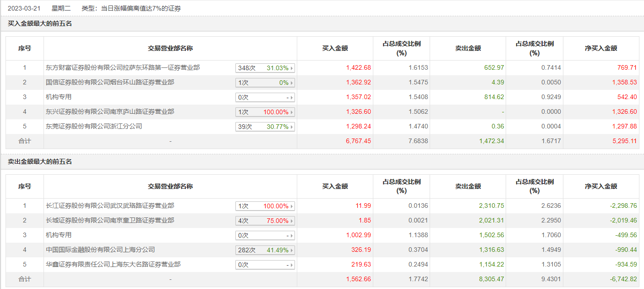
Task: Click 机构专用 in the sell table
Action: [59, 235]
